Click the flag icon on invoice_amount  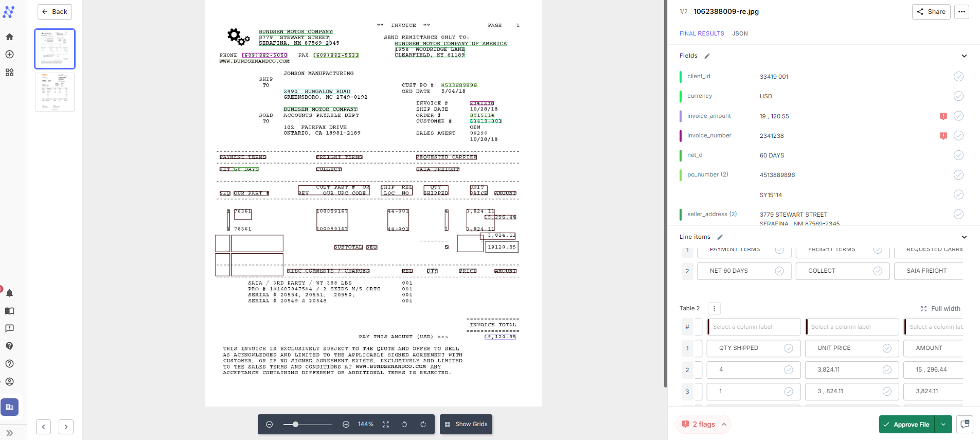coord(943,116)
